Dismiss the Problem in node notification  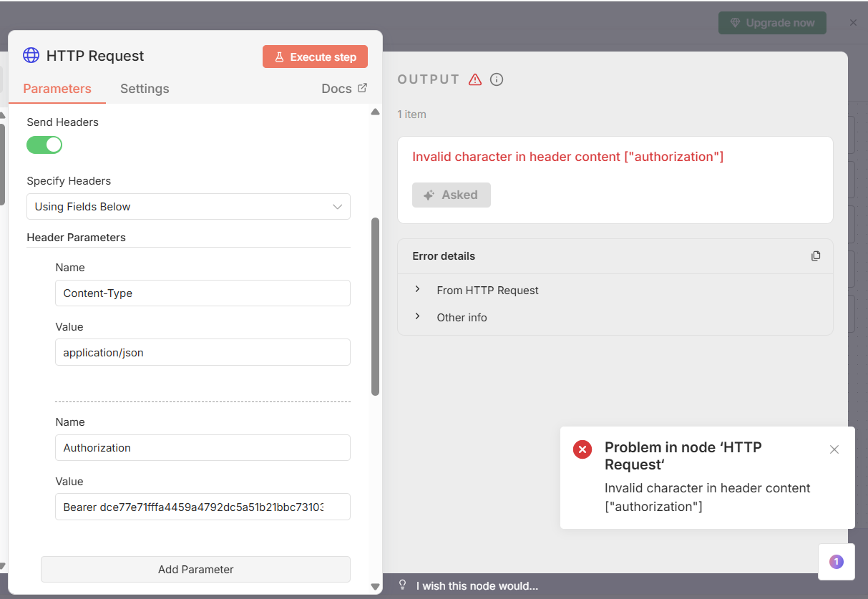834,449
